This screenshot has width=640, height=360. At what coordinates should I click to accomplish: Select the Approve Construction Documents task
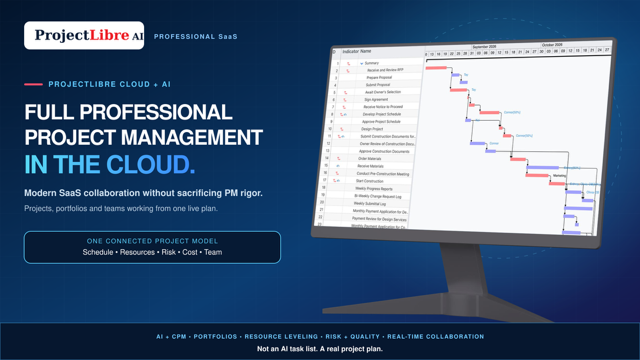(x=384, y=151)
